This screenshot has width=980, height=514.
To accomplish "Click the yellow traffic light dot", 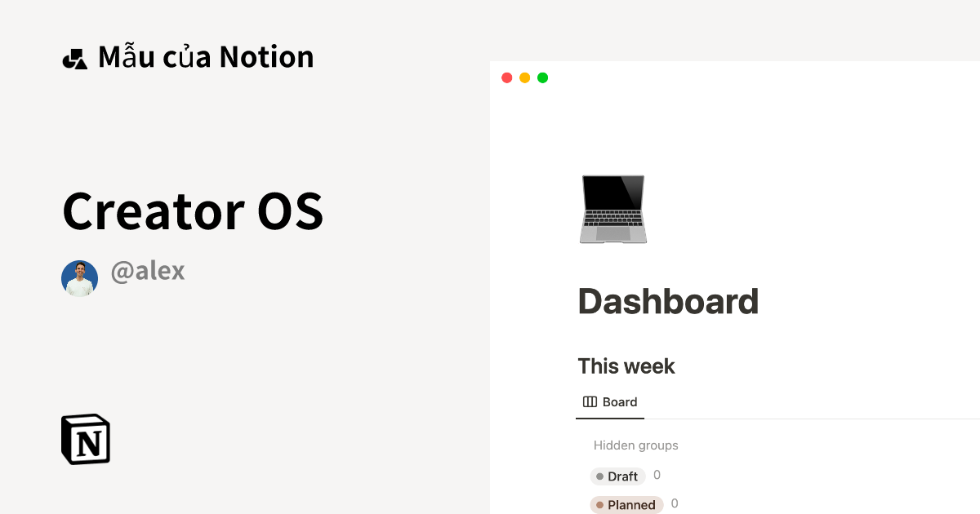I will click(x=523, y=77).
